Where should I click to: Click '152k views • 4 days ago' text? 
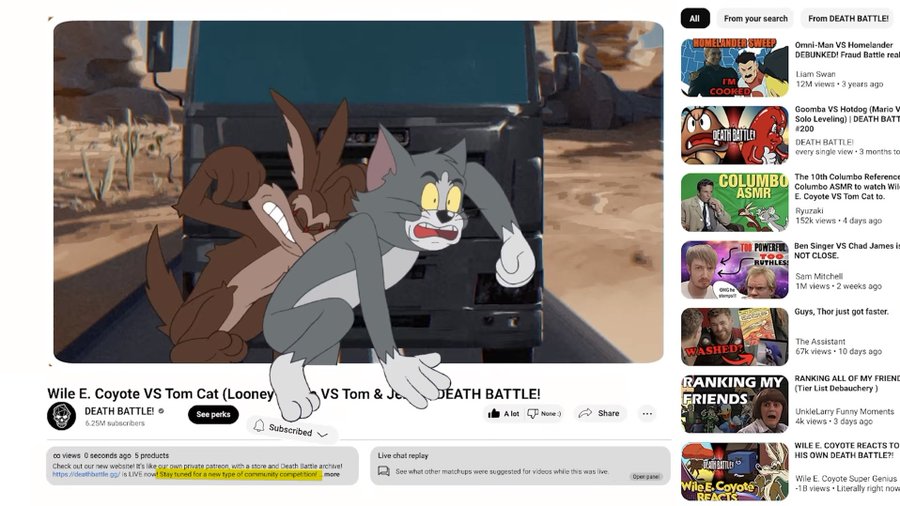839,220
